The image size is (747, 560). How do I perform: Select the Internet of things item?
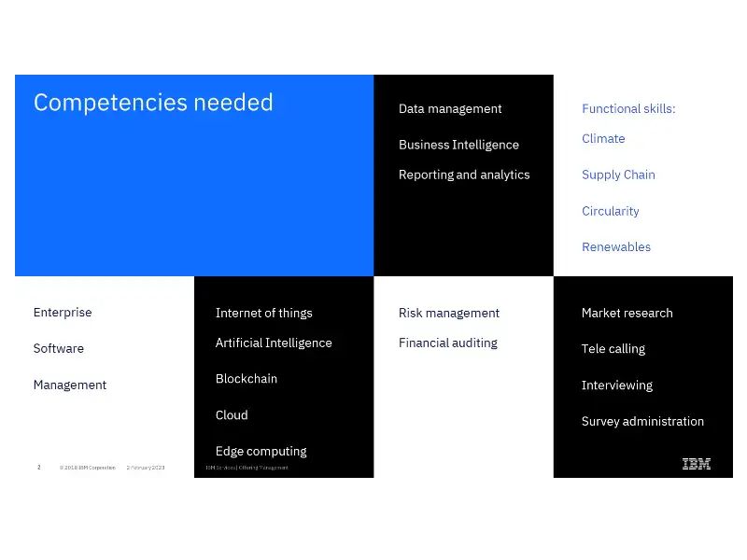tap(262, 313)
